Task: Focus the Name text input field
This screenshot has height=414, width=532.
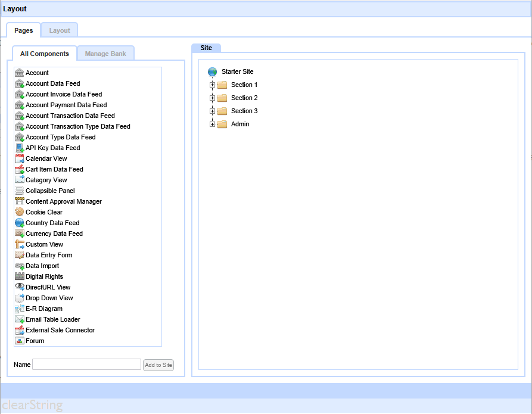Action: coord(86,365)
